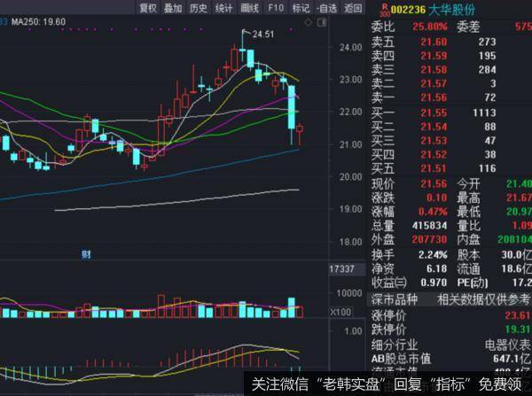Activate the 画线 drawing tool
532x396 pixels.
point(250,8)
